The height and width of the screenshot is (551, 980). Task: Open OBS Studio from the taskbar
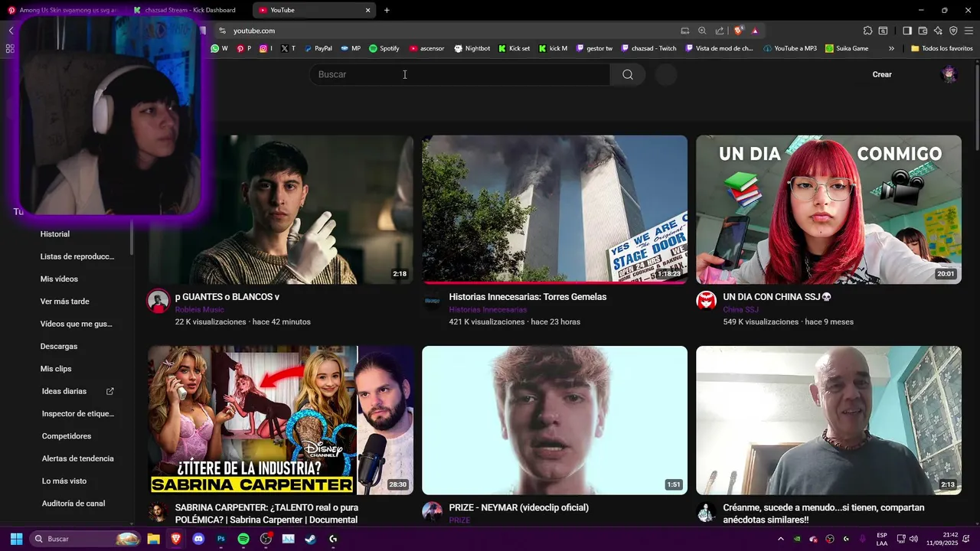(266, 539)
